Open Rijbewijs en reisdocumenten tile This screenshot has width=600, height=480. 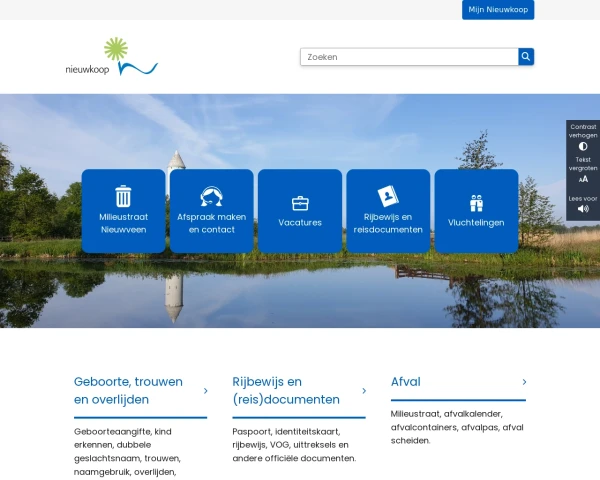(x=388, y=211)
